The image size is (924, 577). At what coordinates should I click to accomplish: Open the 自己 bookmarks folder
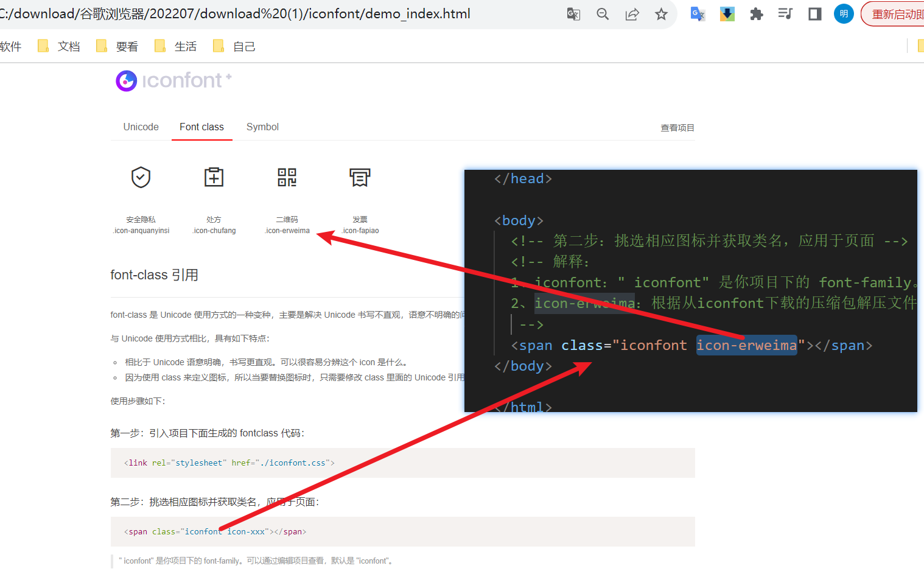(x=234, y=46)
